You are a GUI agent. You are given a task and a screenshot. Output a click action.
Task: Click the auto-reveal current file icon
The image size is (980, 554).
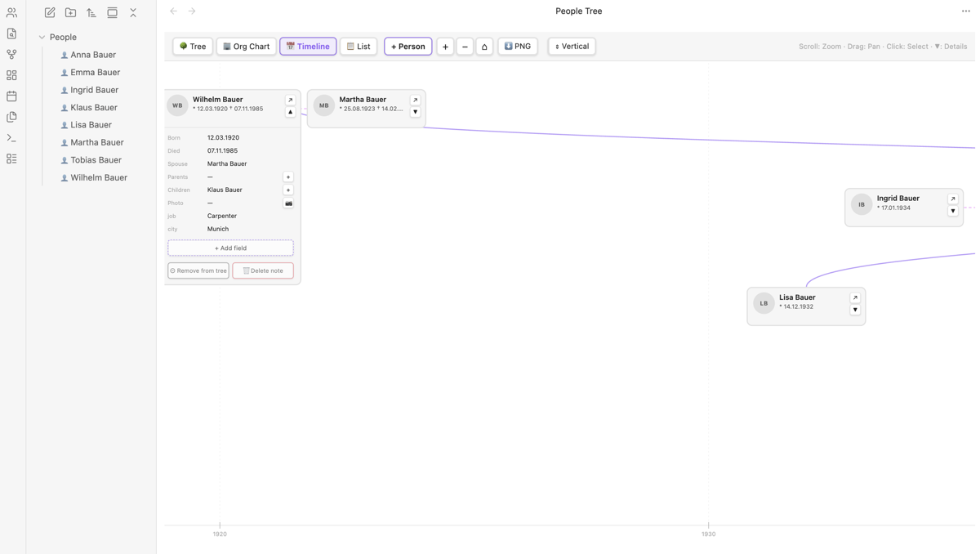tap(112, 12)
